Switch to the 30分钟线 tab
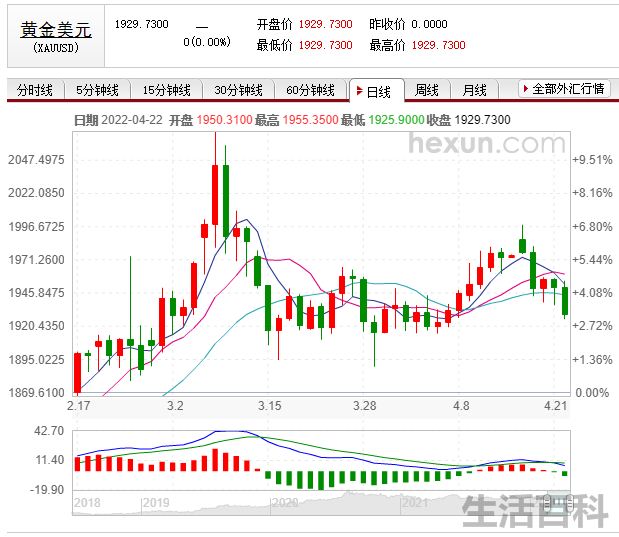619x537 pixels. click(238, 90)
